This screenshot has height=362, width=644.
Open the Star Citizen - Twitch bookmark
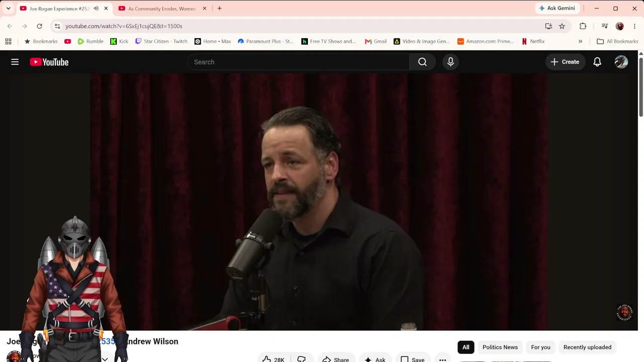pos(161,41)
